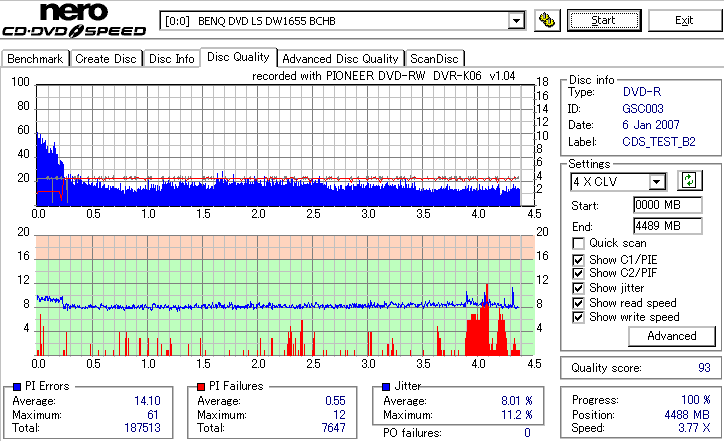The width and height of the screenshot is (724, 441).
Task: Click the Advanced settings button
Action: 671,336
